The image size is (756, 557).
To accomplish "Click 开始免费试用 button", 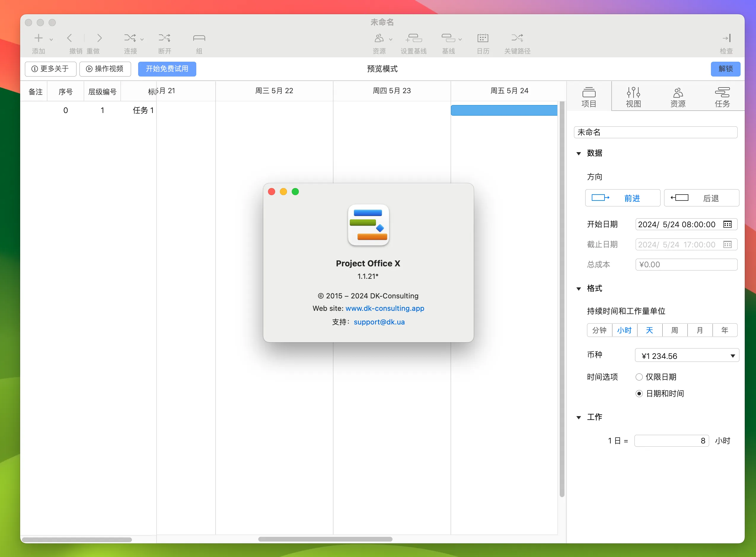I will click(x=167, y=69).
